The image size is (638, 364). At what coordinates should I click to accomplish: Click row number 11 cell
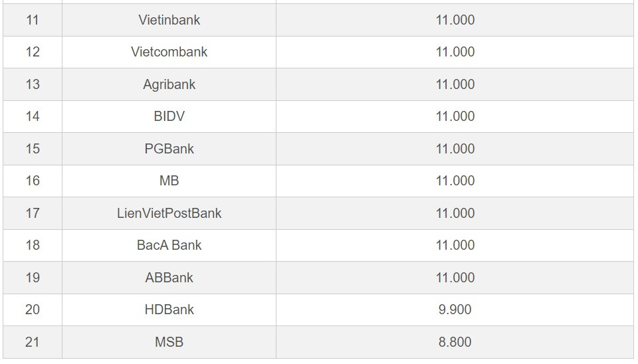pos(33,20)
